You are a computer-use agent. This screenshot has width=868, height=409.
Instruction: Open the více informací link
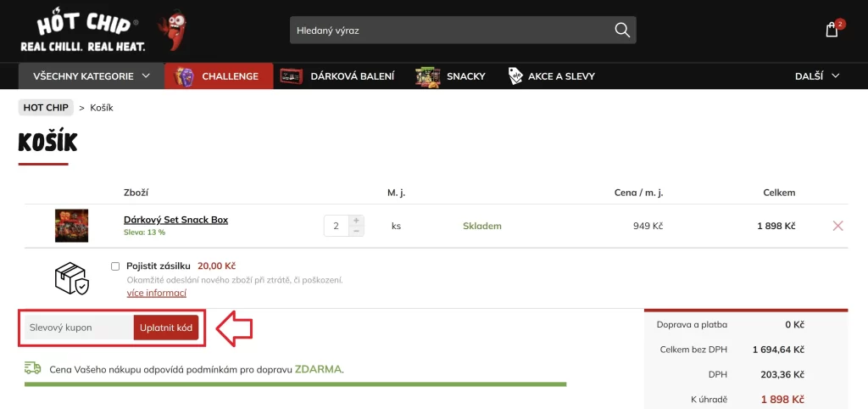156,293
